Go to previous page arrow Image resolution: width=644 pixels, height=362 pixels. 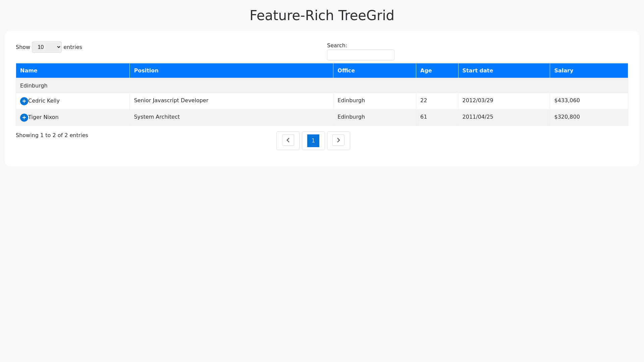click(x=288, y=140)
